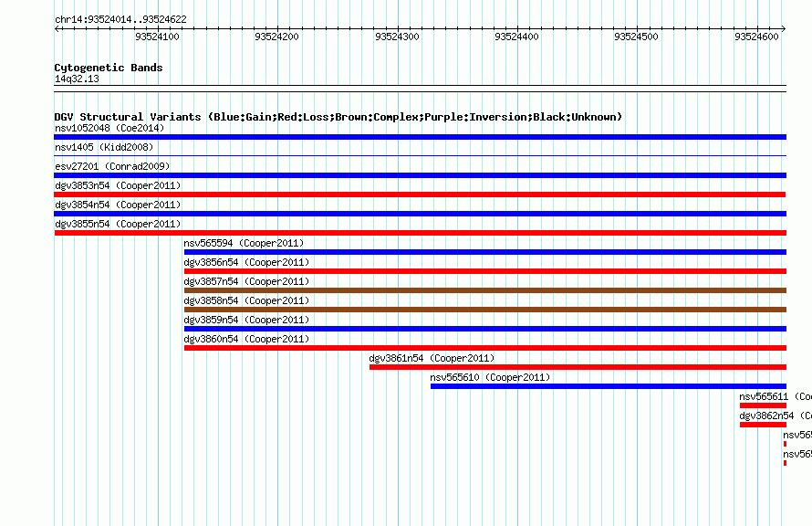Open the nsv565610 (Cooper2011) label
Viewport: 812px width, 526px height.
(490, 377)
